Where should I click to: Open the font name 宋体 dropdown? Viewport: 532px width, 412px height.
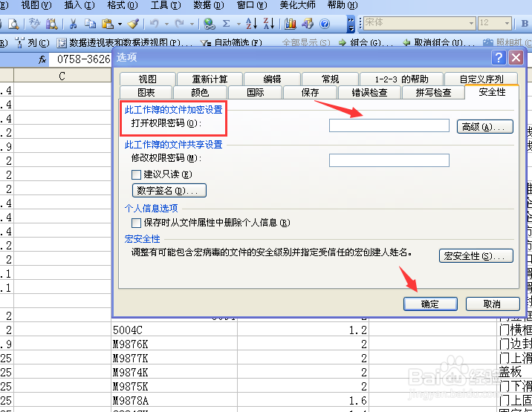[x=471, y=24]
